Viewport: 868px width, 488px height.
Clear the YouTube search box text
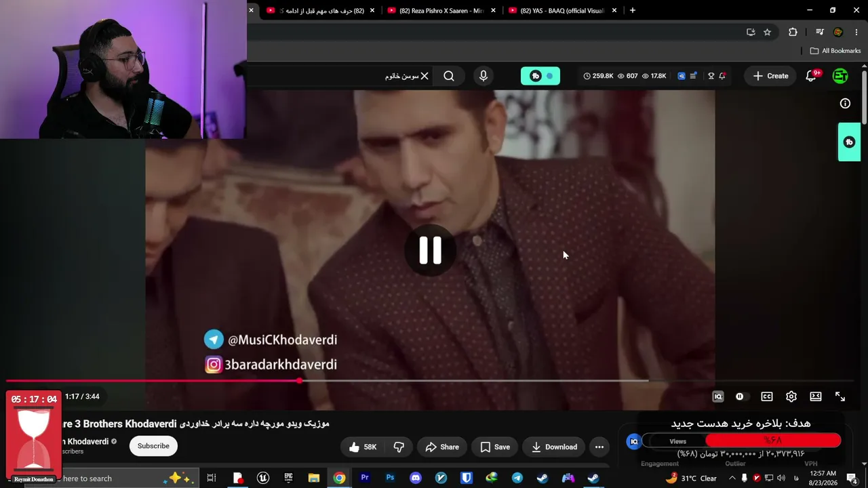(425, 76)
